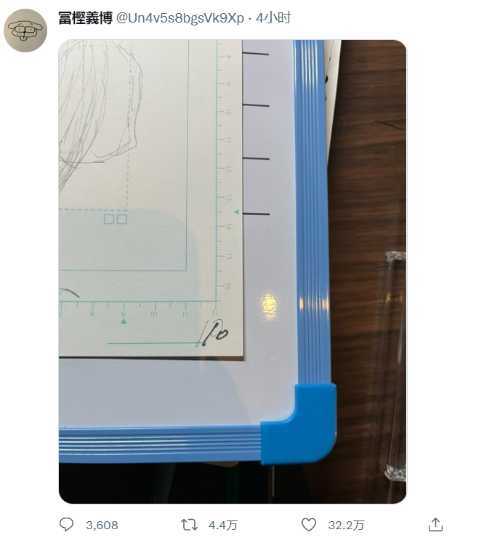Click the handwritten 10 in the photo
This screenshot has height=543, width=500.
215,332
